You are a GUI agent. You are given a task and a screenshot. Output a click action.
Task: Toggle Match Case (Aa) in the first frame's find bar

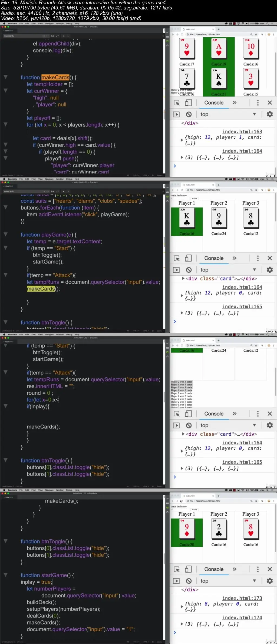tap(52, 36)
